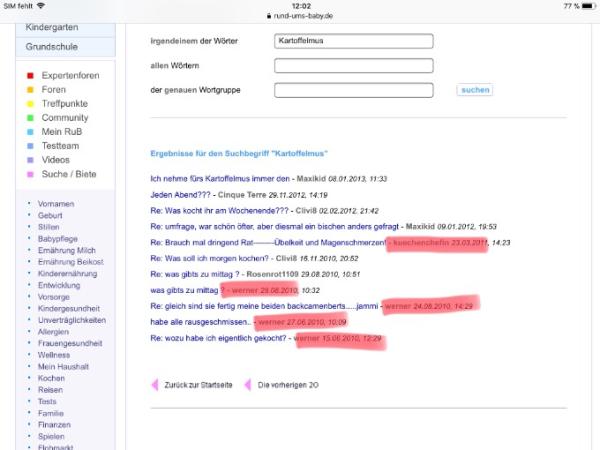Viewport: 600px width, 450px height.
Task: Open result 'Ich nehme fürs Kartoffelmus immer den'
Action: (x=220, y=179)
